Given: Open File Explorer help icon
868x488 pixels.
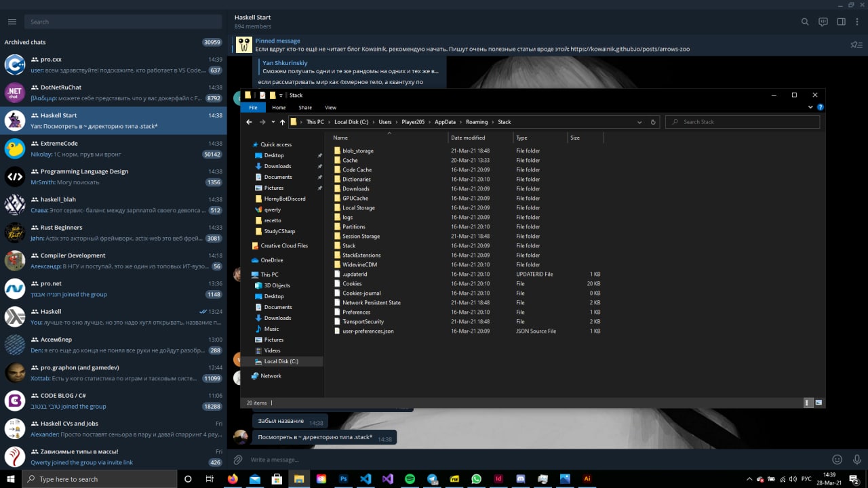Looking at the screenshot, I should (821, 107).
